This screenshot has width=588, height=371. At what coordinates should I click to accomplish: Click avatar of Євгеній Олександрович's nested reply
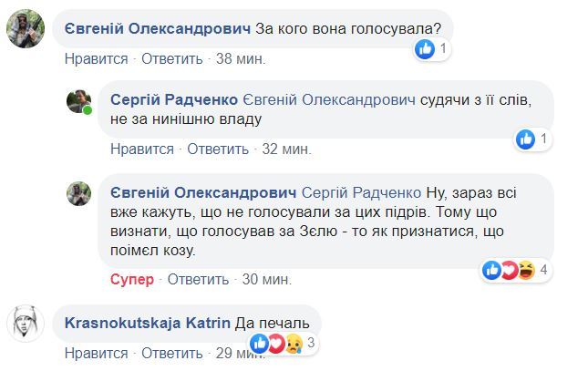[x=78, y=193]
